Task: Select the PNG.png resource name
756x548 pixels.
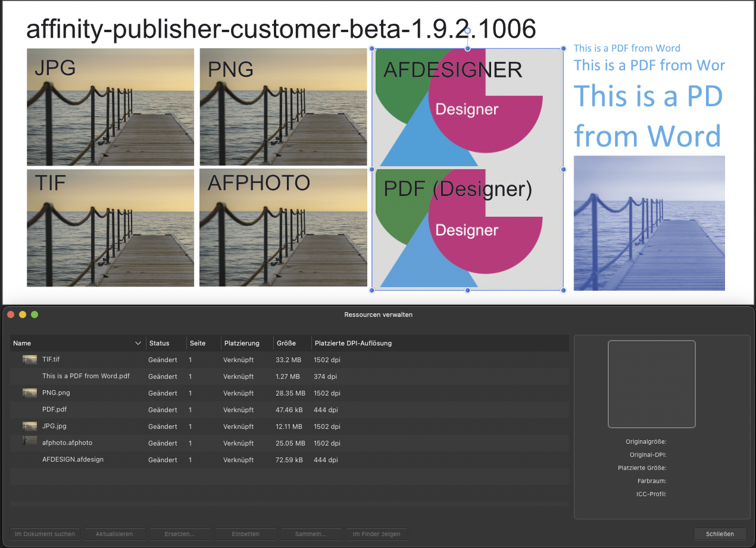Action: 56,393
